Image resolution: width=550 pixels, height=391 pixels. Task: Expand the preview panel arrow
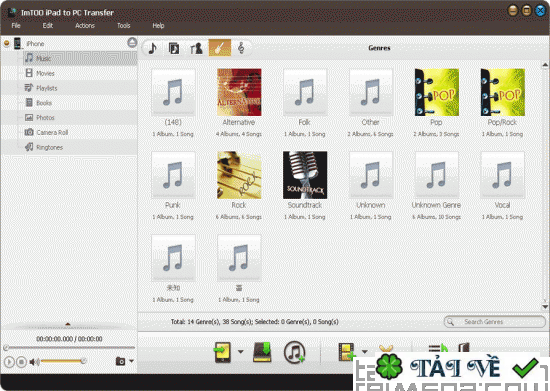68,324
